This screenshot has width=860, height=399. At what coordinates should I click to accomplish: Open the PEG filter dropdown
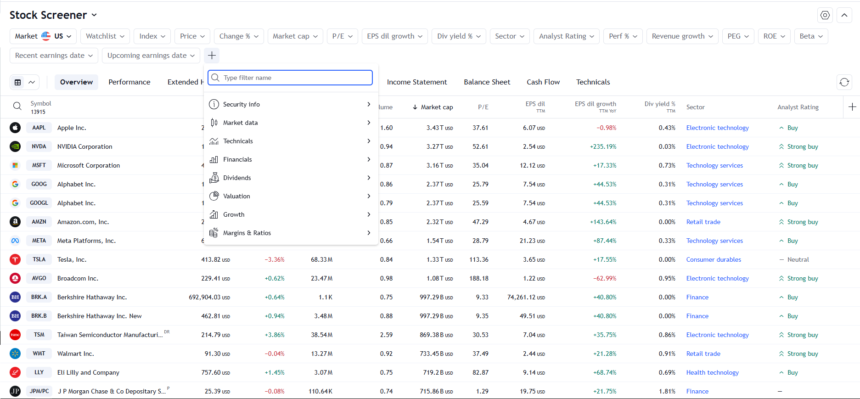click(x=738, y=36)
